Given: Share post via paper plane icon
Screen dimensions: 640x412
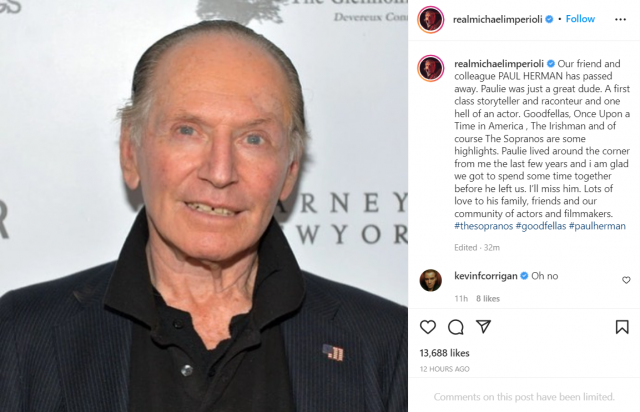Looking at the screenshot, I should point(483,326).
